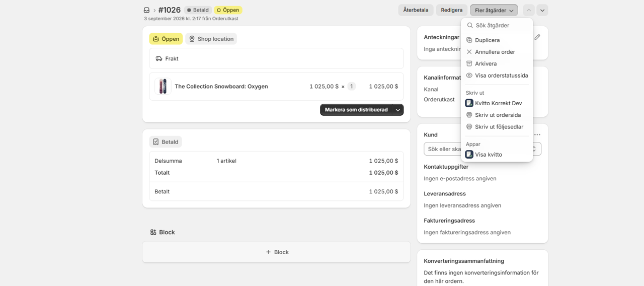Click the pencil icon to edit Anteckningar
The image size is (644, 286).
coord(537,37)
